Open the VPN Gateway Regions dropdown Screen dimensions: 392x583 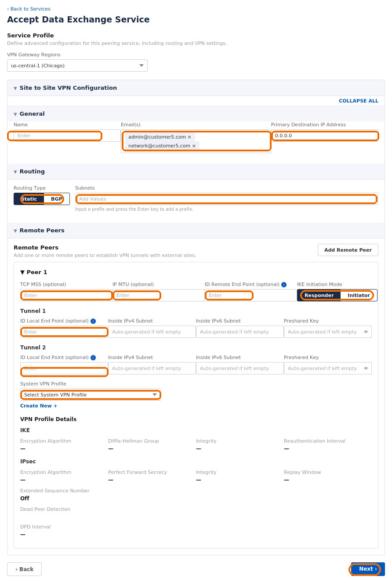pos(77,66)
